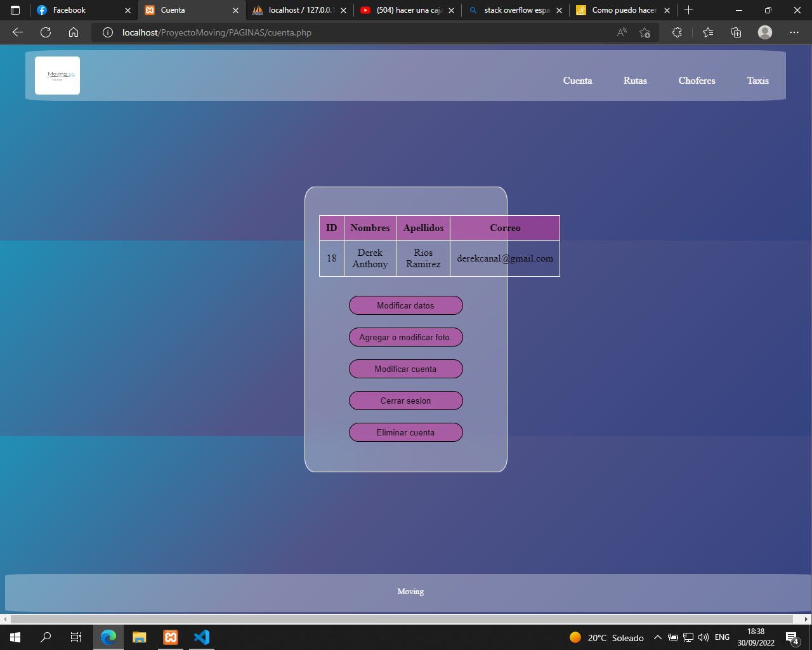Switch to Microsoft Edge on taskbar
812x650 pixels.
click(x=108, y=637)
